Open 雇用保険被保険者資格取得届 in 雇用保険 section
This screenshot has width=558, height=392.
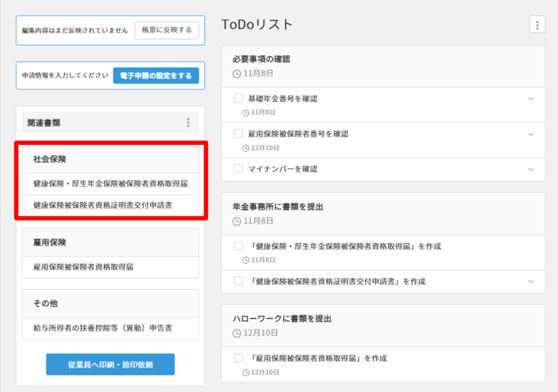click(x=84, y=267)
